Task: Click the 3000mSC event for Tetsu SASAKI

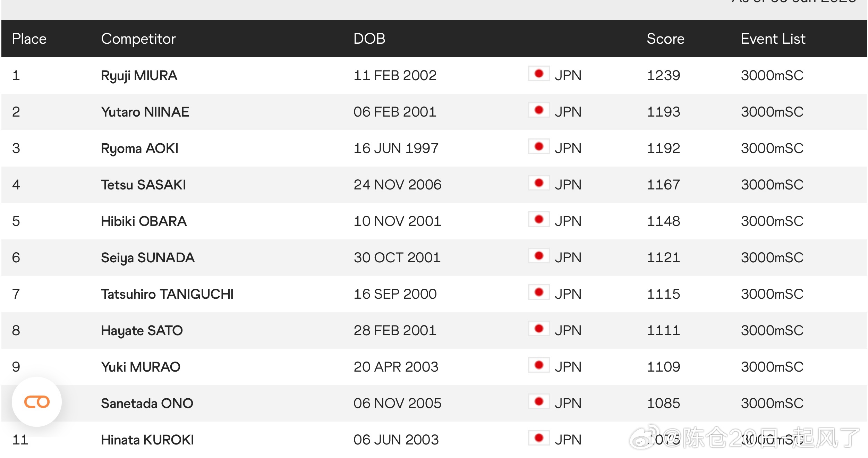Action: 772,185
